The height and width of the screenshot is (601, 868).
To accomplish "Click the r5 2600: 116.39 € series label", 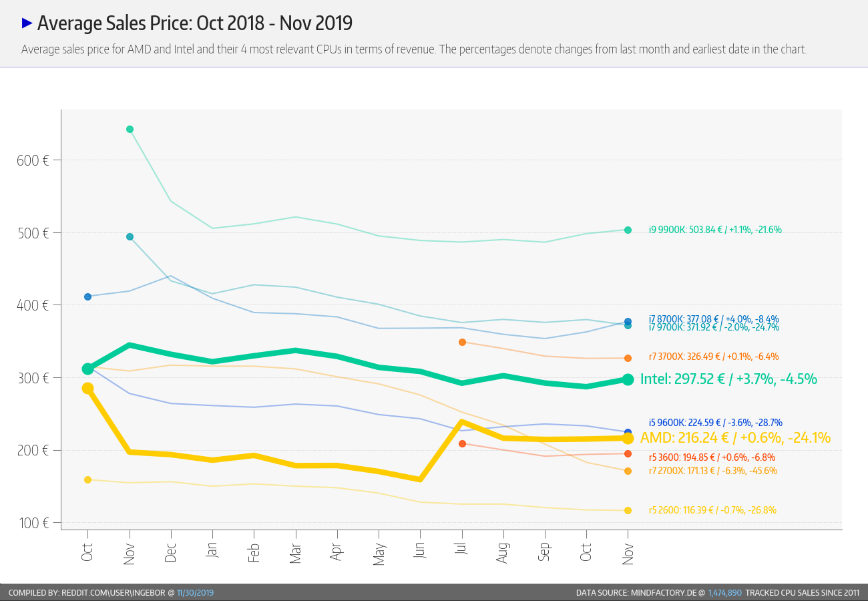I will (x=712, y=510).
